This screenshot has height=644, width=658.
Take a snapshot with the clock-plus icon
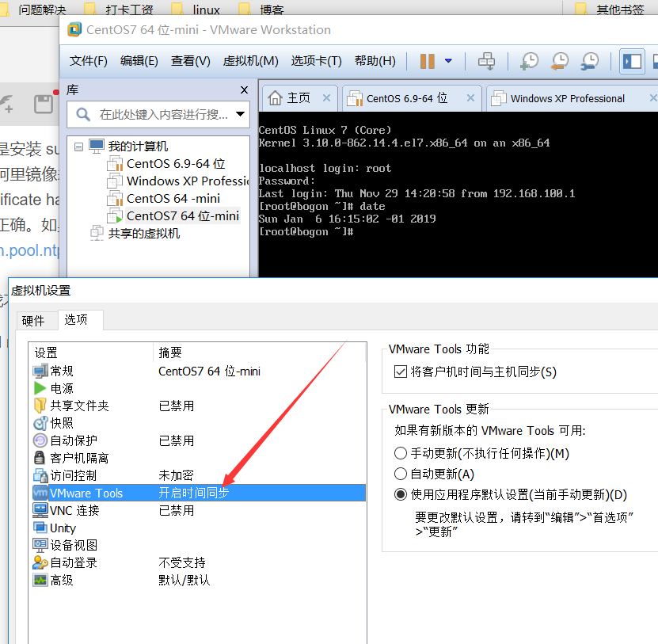tap(529, 61)
